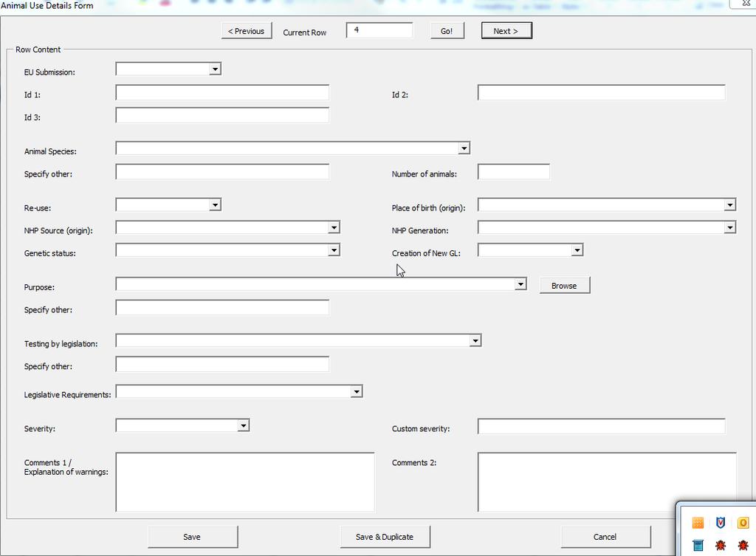Expand the NHP Generation dropdown
This screenshot has width=756, height=556.
pyautogui.click(x=730, y=227)
